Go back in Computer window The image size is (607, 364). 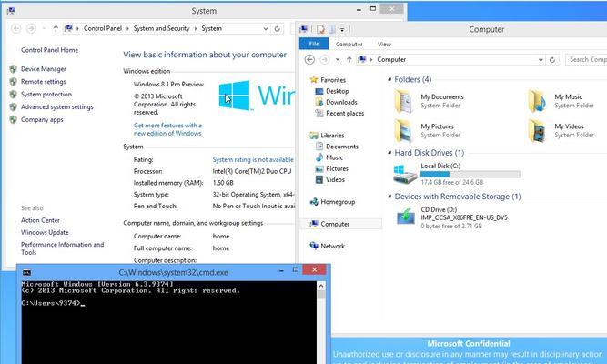(309, 60)
